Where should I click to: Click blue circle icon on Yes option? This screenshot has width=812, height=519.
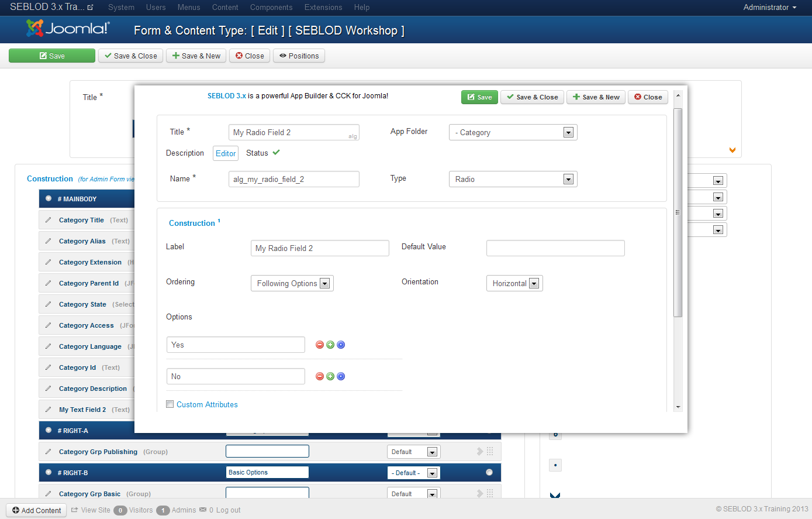(x=341, y=345)
